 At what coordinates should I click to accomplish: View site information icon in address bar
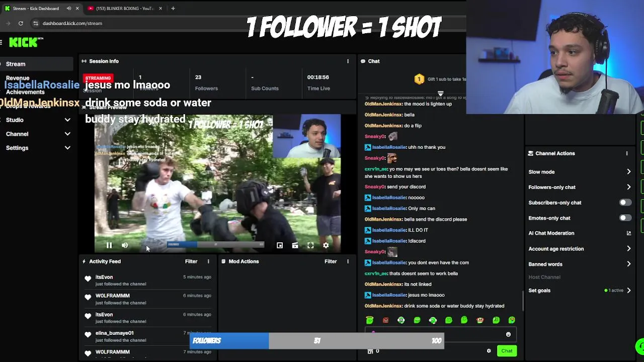pos(35,23)
